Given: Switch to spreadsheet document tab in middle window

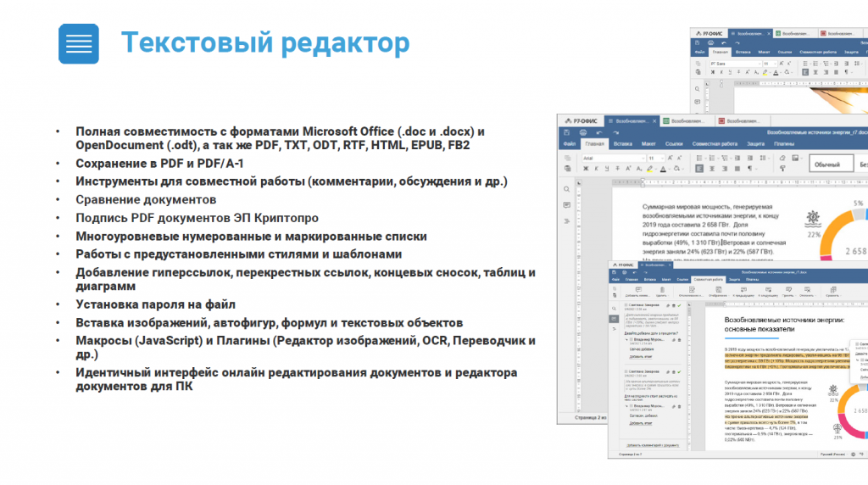Looking at the screenshot, I should point(687,120).
